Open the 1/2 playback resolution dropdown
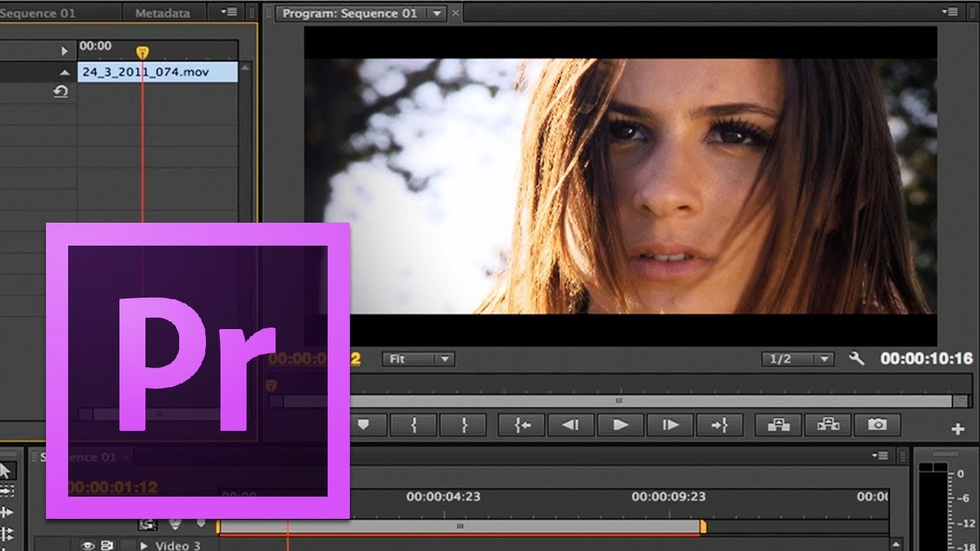Viewport: 980px width, 551px height. [797, 359]
